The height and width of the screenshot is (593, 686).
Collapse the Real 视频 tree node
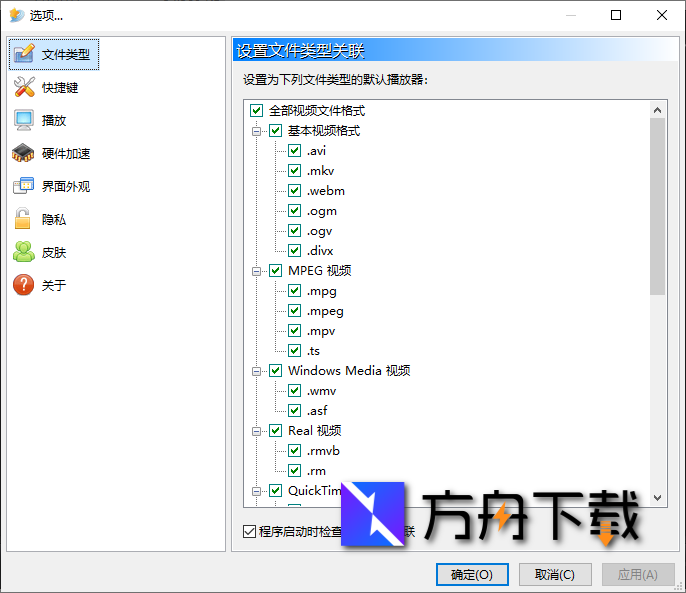pos(256,431)
